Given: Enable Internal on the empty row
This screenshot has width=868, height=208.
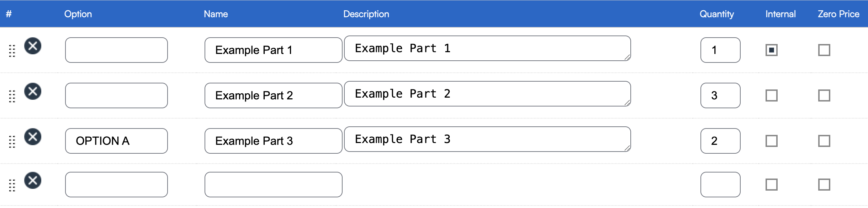Looking at the screenshot, I should point(771,185).
